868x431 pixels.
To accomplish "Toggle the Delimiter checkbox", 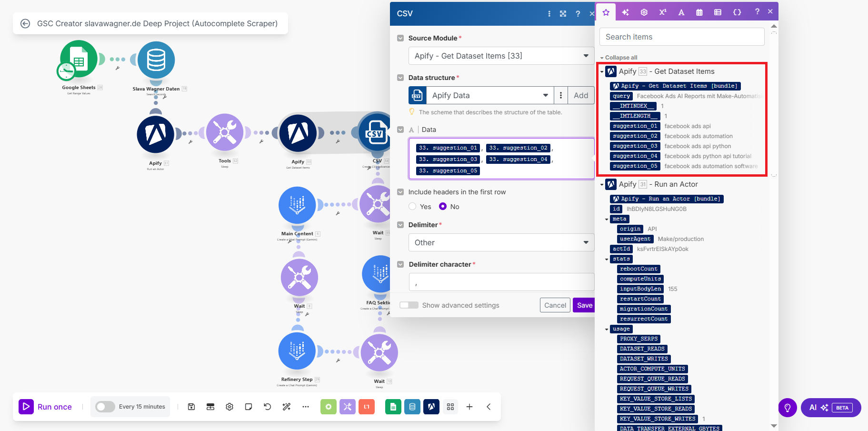I will pyautogui.click(x=400, y=225).
